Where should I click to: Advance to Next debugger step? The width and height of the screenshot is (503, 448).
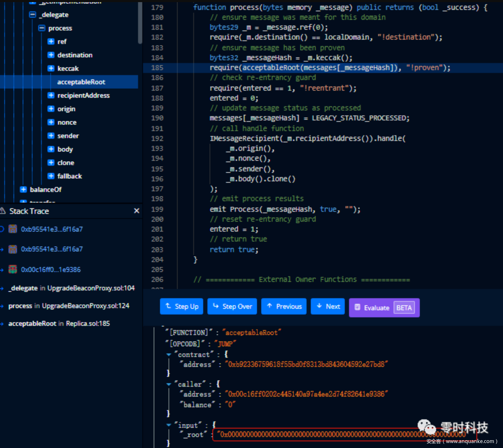point(328,306)
